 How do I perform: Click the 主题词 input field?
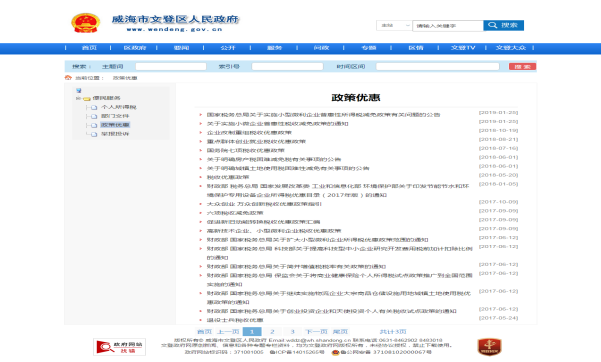(171, 67)
